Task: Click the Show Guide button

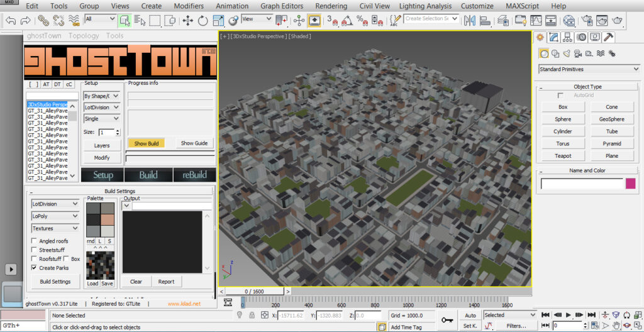Action: click(194, 143)
